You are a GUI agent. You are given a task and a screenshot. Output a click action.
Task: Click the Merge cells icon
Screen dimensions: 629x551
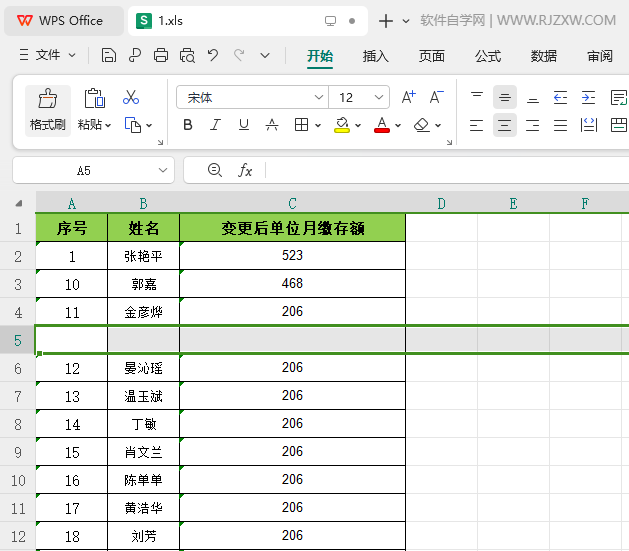(x=619, y=125)
